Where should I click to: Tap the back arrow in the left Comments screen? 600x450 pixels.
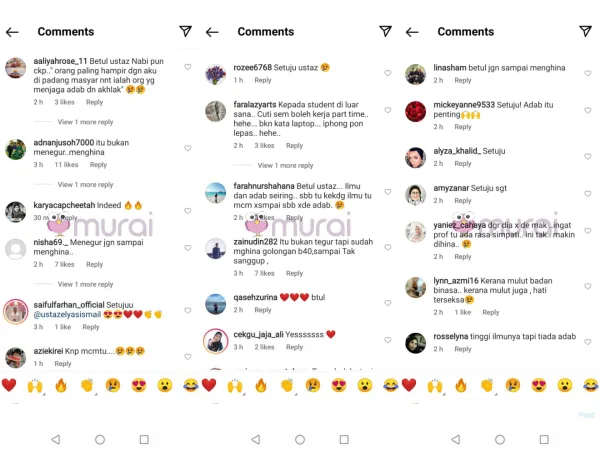coord(12,32)
